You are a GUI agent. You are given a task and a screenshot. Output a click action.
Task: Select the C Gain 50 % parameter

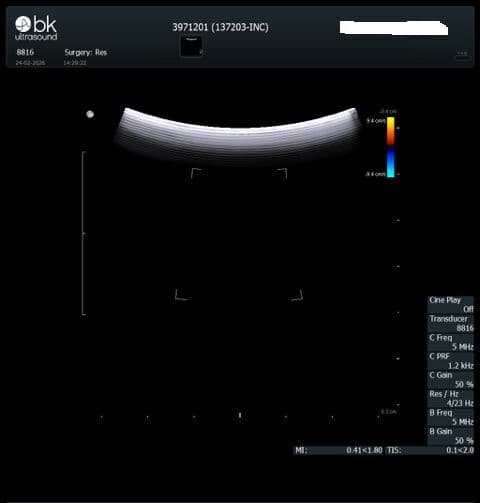(x=450, y=380)
